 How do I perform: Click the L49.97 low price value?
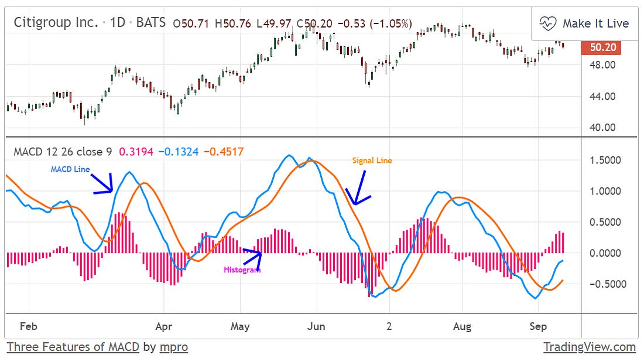[x=274, y=24]
